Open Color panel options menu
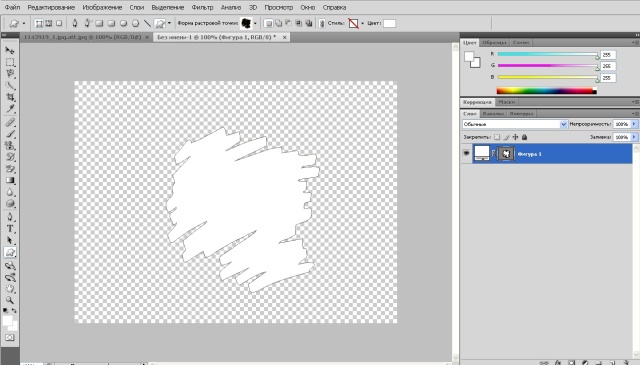 click(x=635, y=42)
